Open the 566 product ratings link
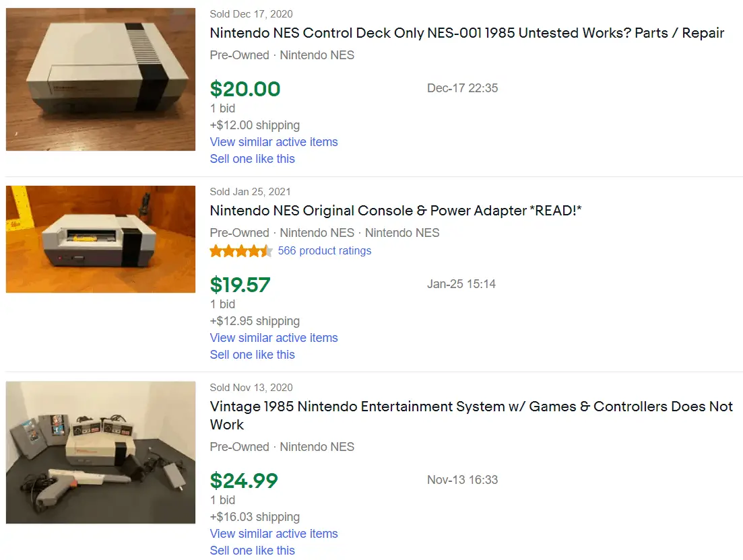 [x=324, y=250]
